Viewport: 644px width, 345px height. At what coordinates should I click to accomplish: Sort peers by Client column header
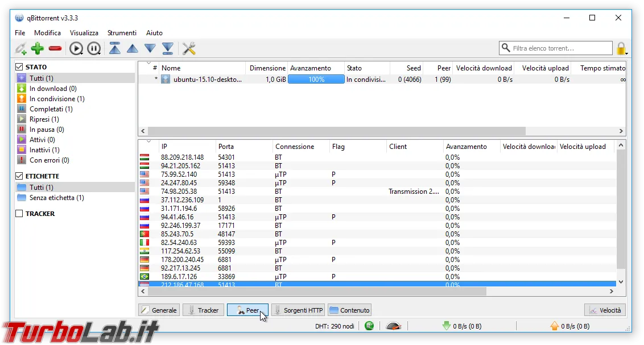pos(415,147)
